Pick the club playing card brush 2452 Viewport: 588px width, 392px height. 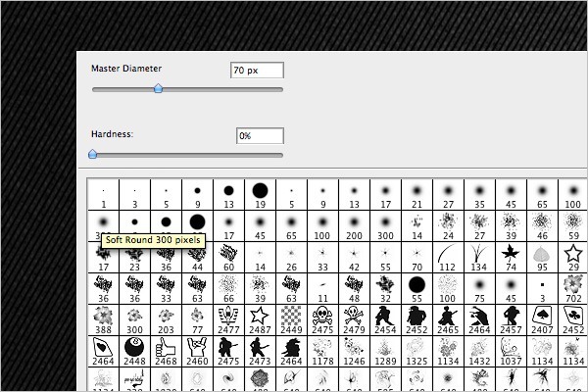(x=573, y=320)
